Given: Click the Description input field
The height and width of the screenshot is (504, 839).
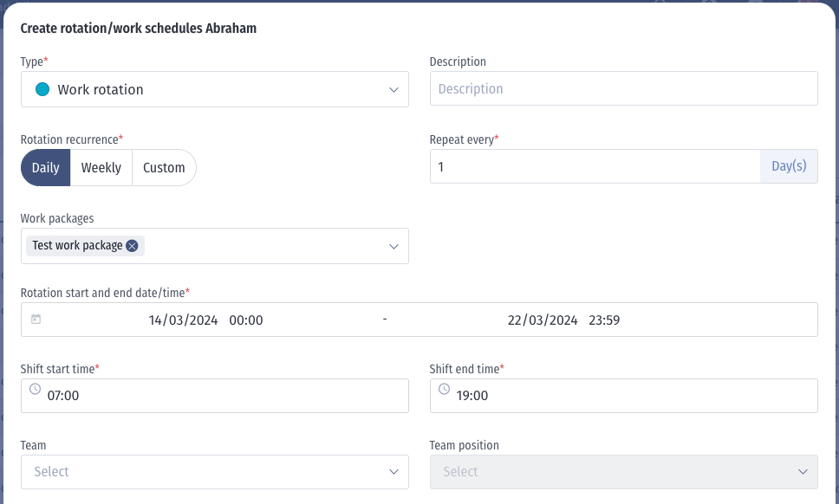Looking at the screenshot, I should click(x=624, y=88).
